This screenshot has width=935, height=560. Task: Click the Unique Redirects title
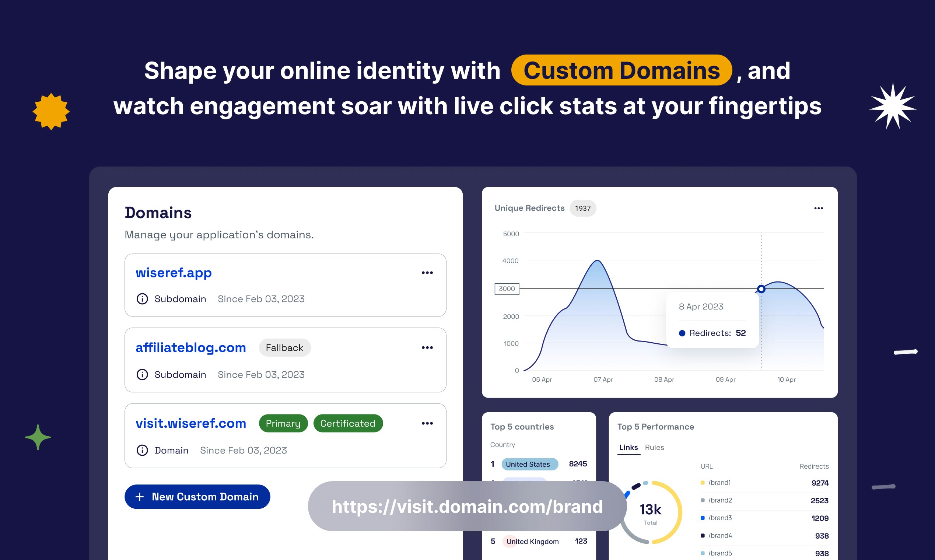529,208
